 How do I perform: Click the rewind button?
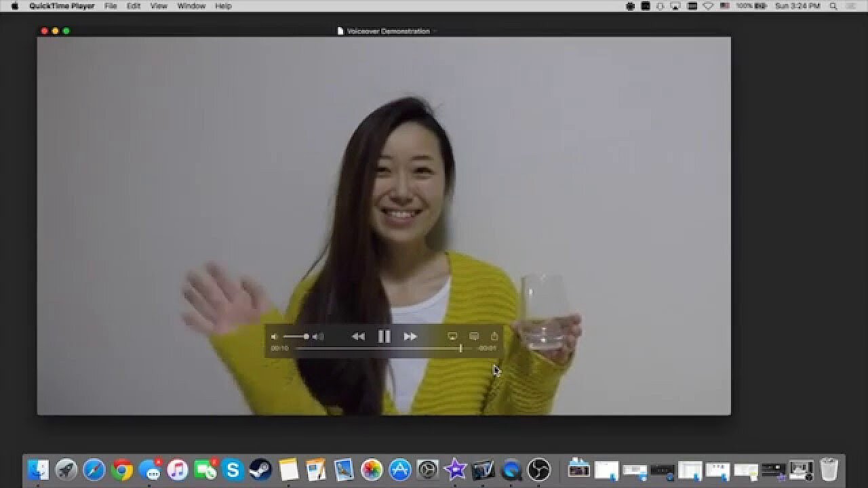358,336
